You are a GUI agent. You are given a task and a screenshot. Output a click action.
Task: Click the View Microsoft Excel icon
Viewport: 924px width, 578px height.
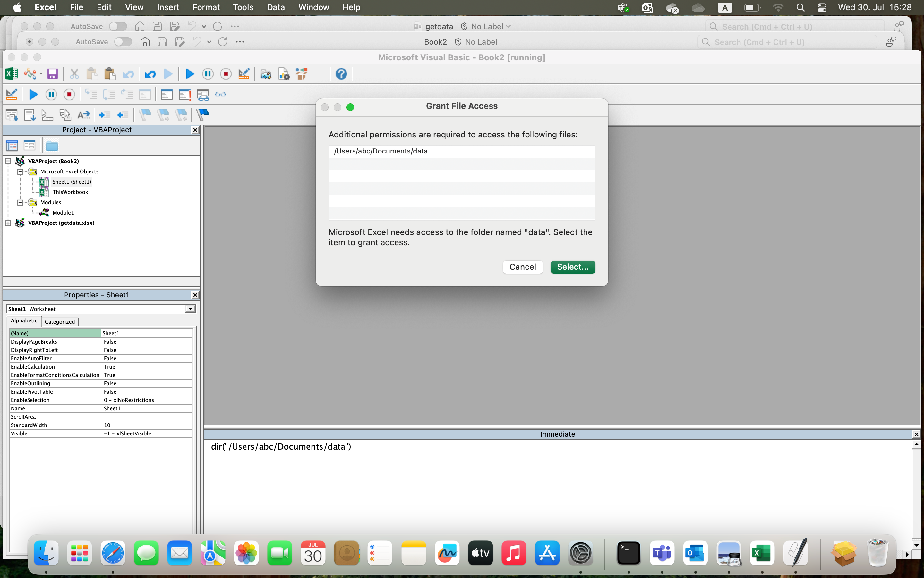(12, 74)
